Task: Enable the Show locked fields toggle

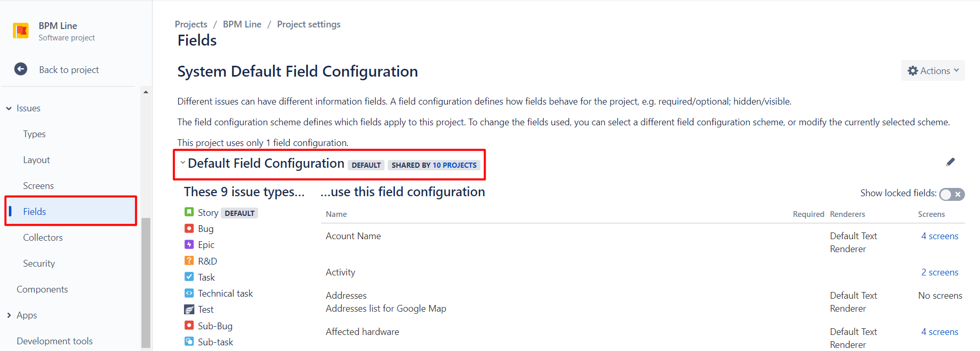Action: [951, 194]
